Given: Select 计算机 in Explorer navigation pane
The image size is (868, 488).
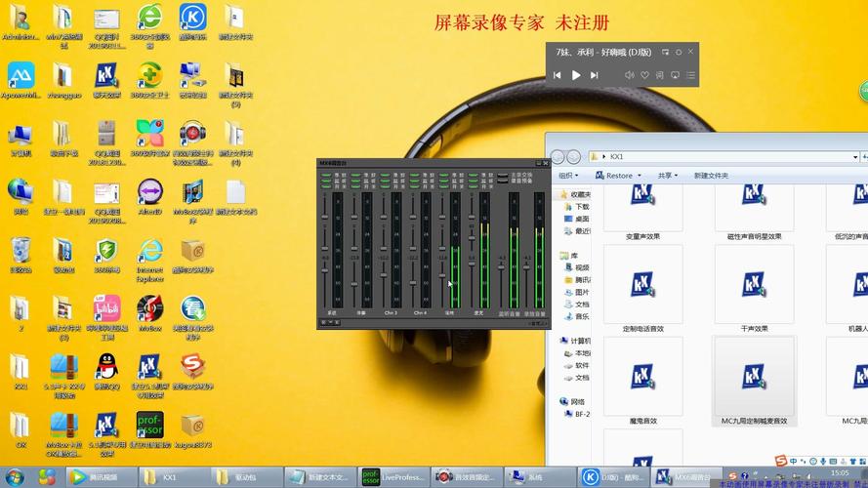Looking at the screenshot, I should 575,341.
